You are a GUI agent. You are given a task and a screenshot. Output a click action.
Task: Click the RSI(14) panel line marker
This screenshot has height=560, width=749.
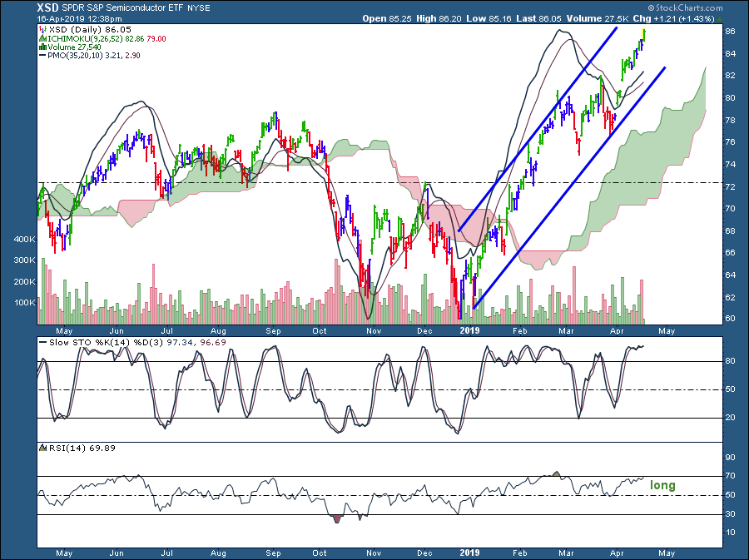coord(43,448)
